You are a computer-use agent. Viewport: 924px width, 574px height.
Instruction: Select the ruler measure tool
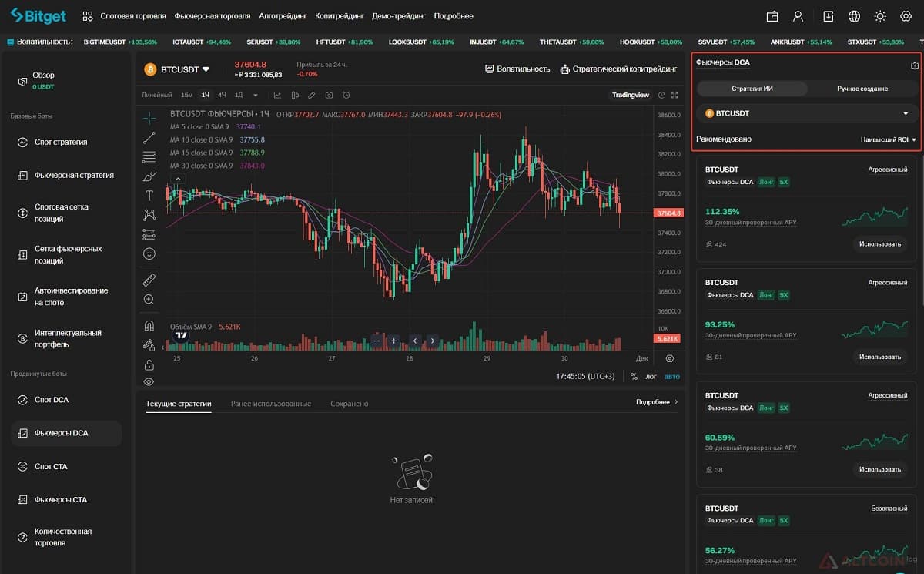tap(149, 279)
